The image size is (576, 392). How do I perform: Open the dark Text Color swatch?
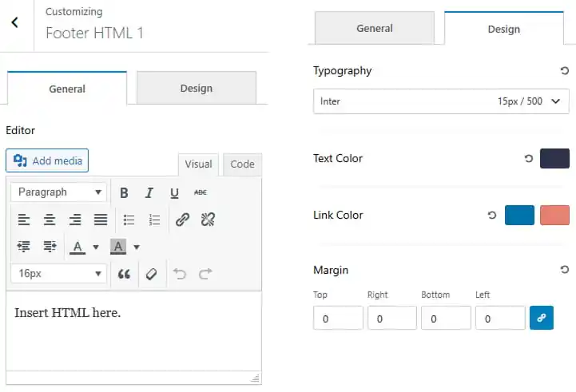[554, 158]
